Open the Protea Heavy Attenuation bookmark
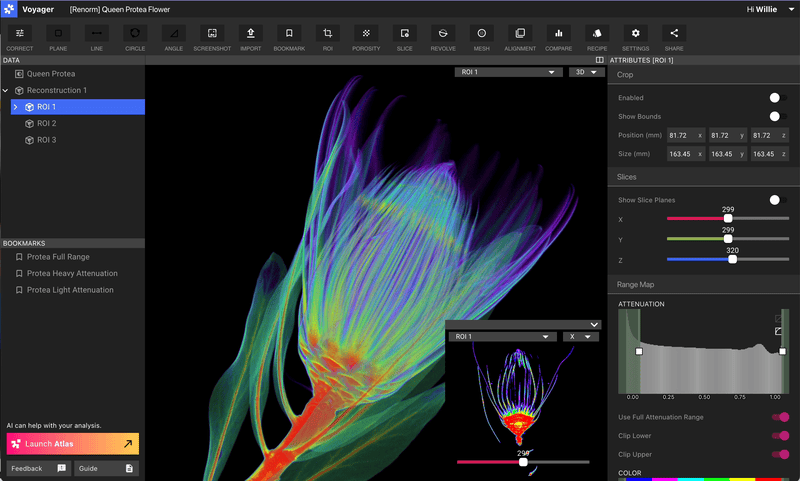Image resolution: width=800 pixels, height=481 pixels. tap(72, 273)
